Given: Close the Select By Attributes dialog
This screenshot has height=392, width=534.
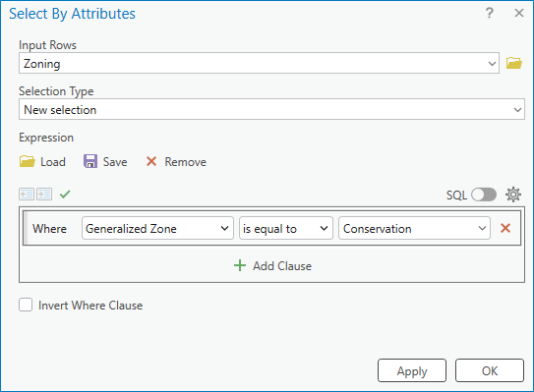Looking at the screenshot, I should 519,13.
